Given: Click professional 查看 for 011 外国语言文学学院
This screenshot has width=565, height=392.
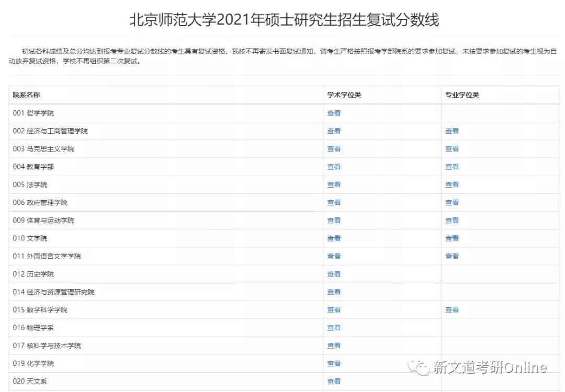Looking at the screenshot, I should pos(451,256).
